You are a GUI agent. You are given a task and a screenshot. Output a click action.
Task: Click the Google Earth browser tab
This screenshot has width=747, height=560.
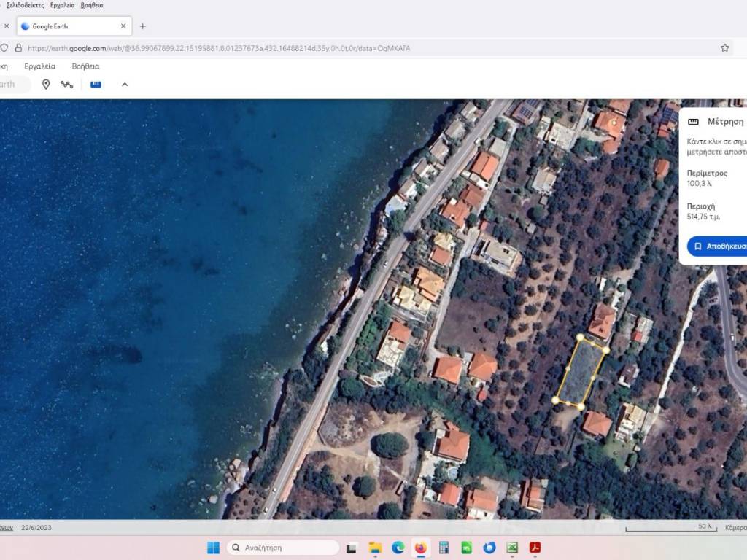tap(69, 26)
